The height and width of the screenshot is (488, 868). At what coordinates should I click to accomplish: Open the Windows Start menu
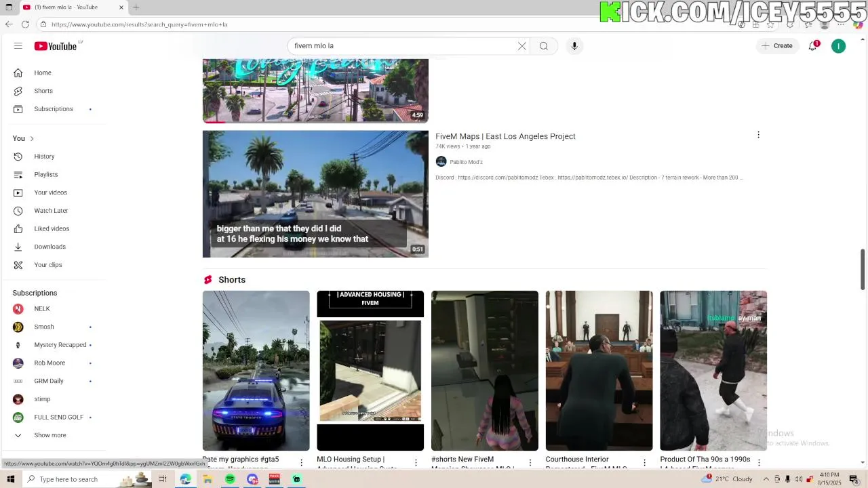tap(9, 479)
